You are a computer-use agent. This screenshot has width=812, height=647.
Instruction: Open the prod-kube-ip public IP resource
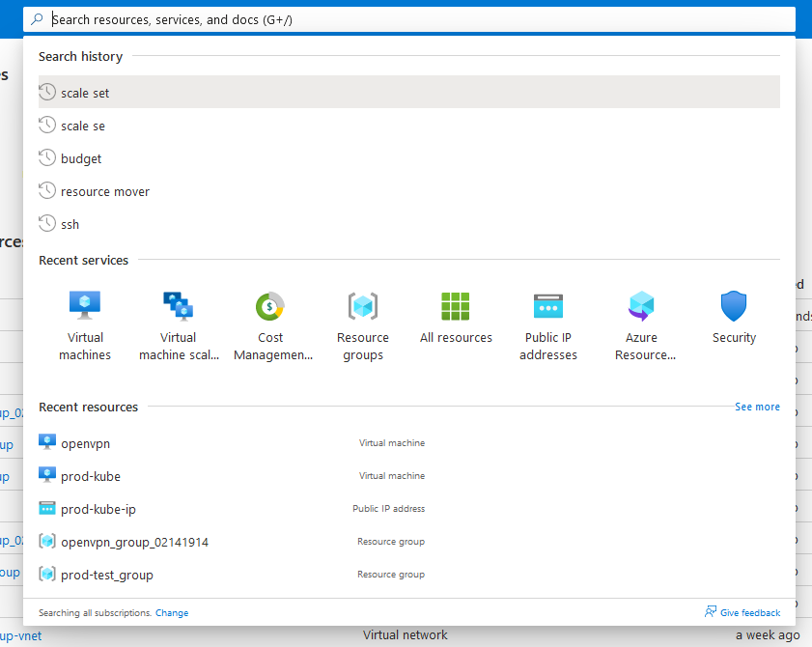pos(409,509)
